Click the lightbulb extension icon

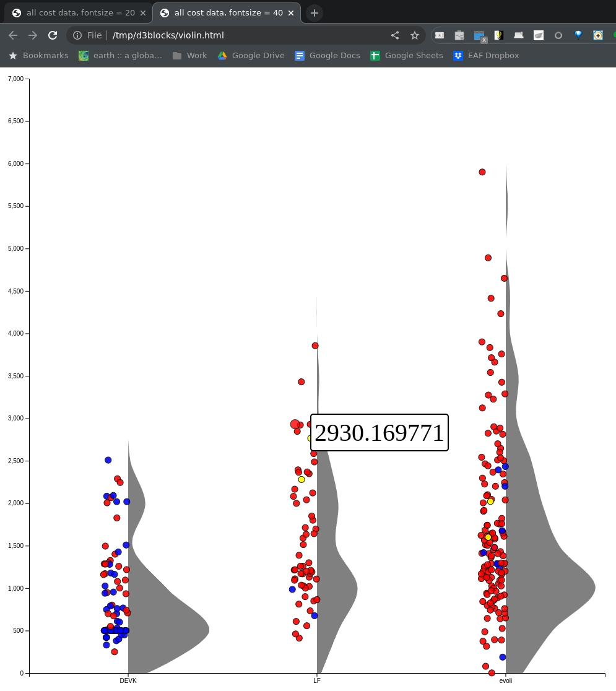[x=499, y=35]
